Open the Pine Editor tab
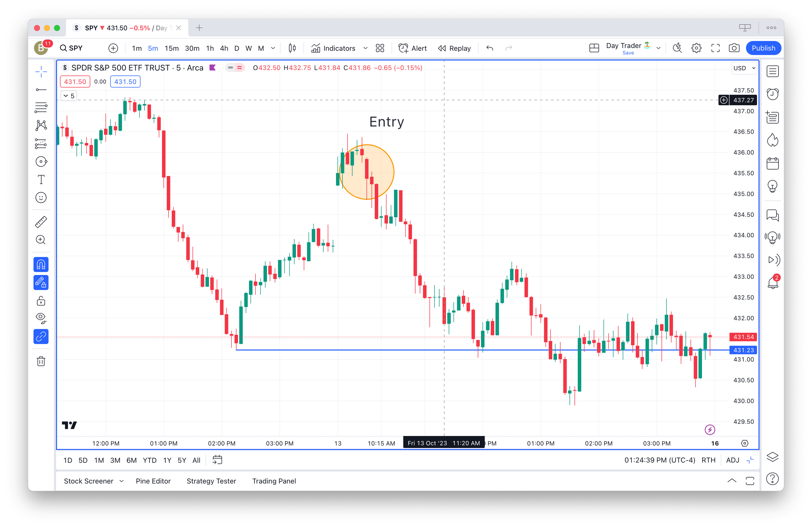This screenshot has width=812, height=528. (153, 481)
